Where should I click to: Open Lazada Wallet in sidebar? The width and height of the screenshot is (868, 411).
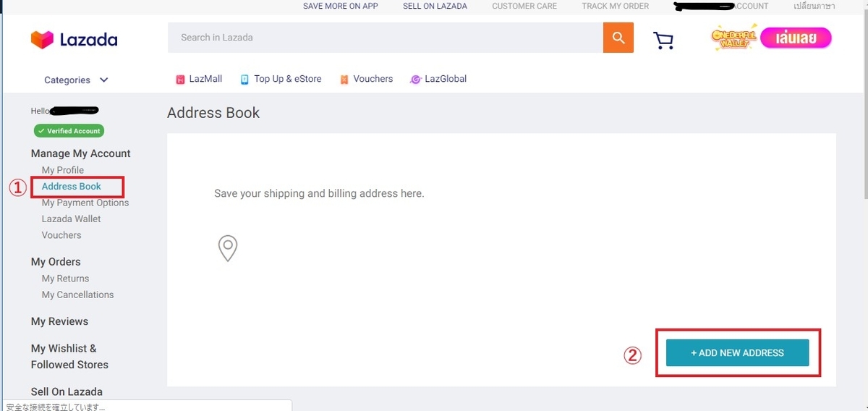point(71,219)
